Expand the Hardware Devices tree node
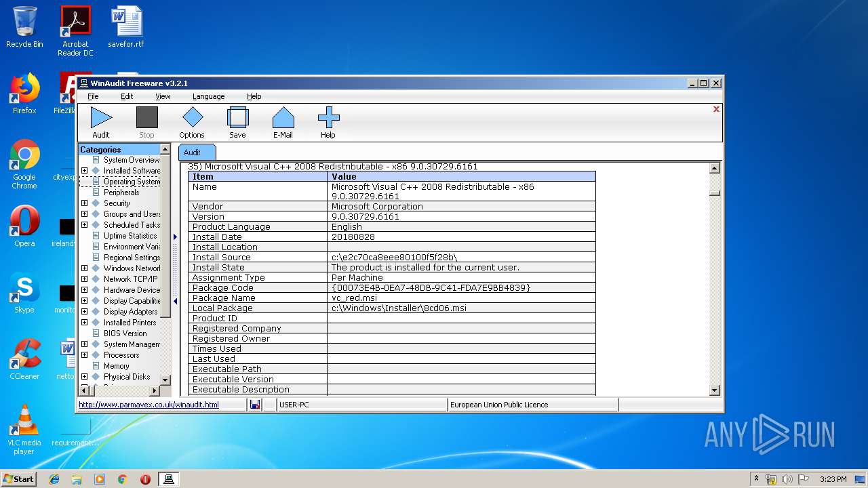This screenshot has width=868, height=488. 84,290
